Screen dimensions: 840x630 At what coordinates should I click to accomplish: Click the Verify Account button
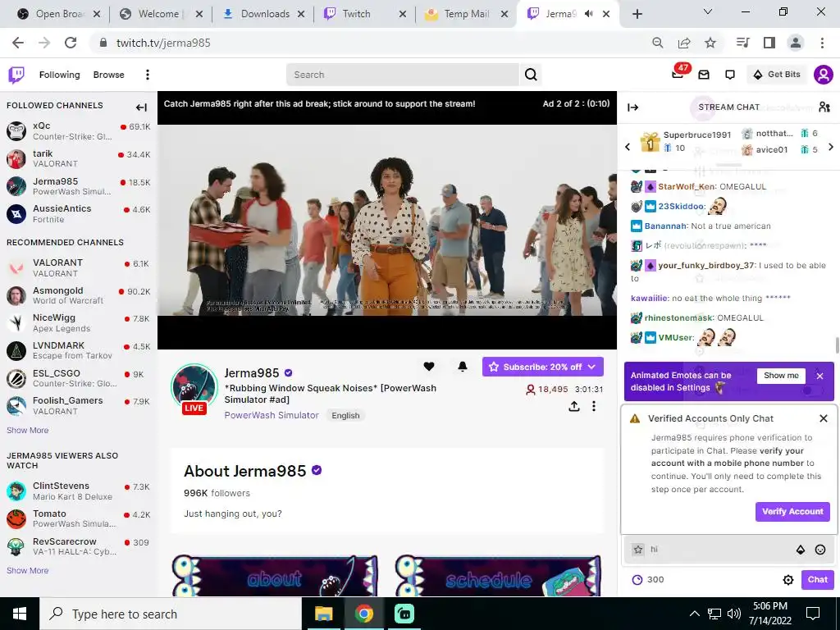click(x=792, y=512)
